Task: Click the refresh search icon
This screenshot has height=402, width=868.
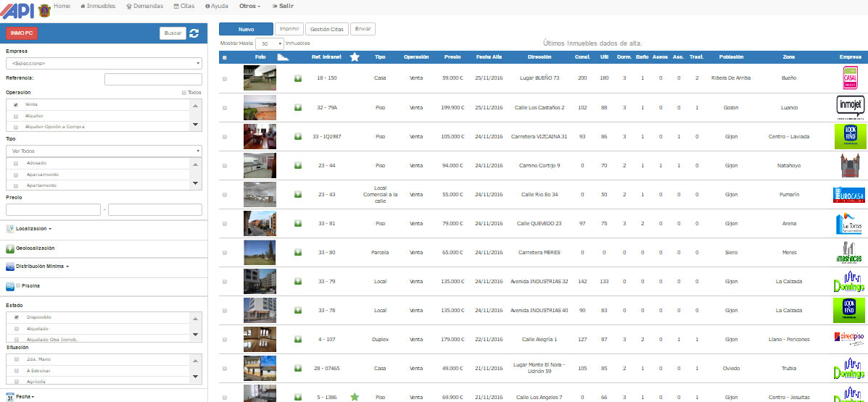Action: point(194,33)
